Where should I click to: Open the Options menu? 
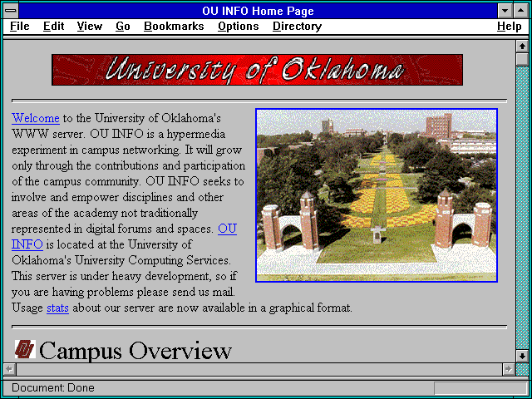click(x=239, y=27)
